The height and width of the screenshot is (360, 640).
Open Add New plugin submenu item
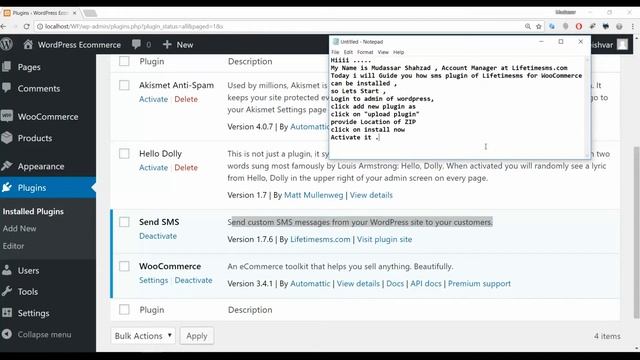[x=19, y=229]
